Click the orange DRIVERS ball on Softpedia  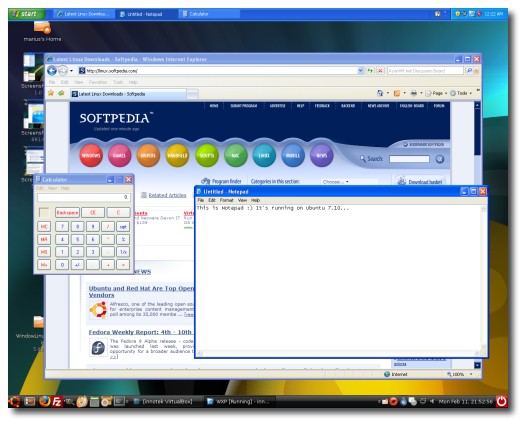click(148, 155)
